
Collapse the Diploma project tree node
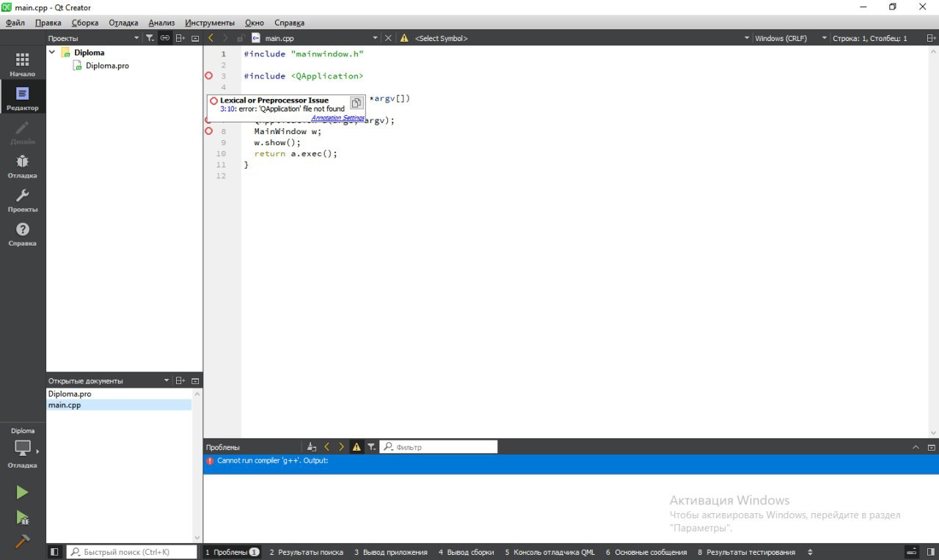(52, 53)
